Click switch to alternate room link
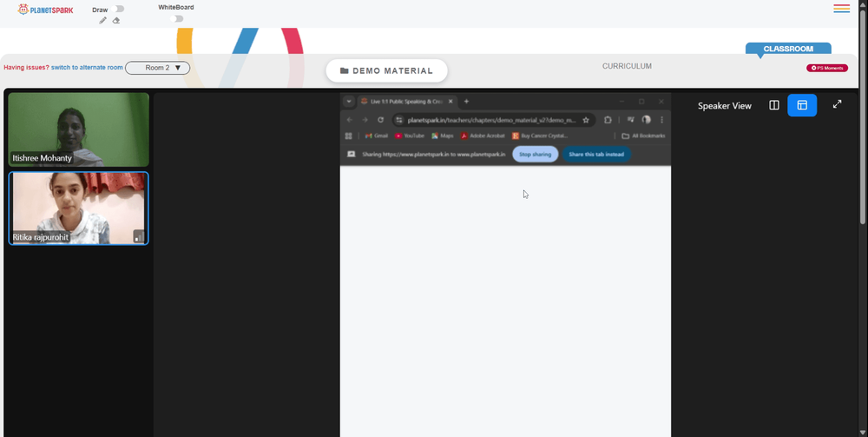 click(x=87, y=68)
